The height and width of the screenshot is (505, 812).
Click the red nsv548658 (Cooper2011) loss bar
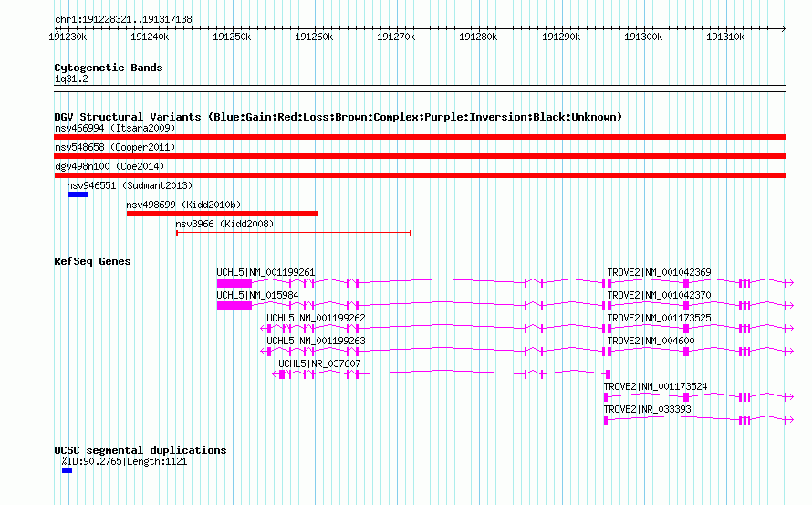pos(420,156)
